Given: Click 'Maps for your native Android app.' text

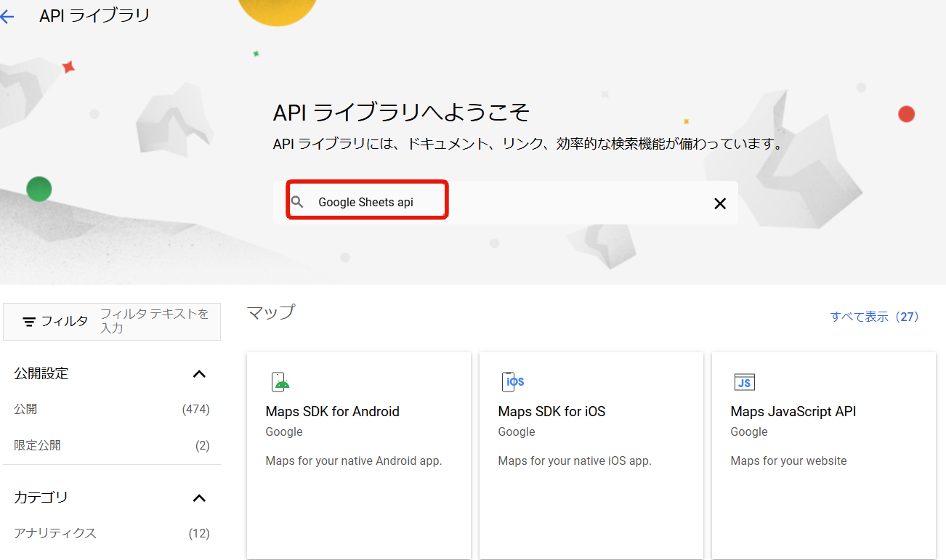Looking at the screenshot, I should click(x=354, y=460).
